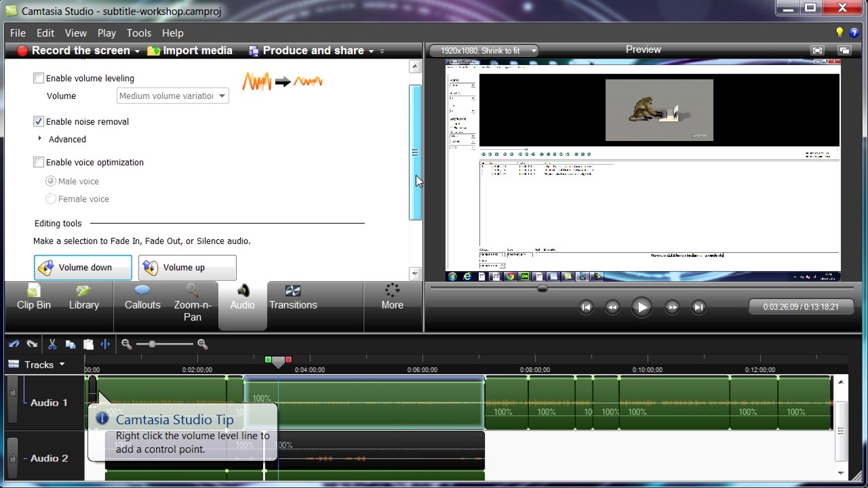Screen dimensions: 868x488
Task: Rewind the preview playback
Action: click(612, 307)
